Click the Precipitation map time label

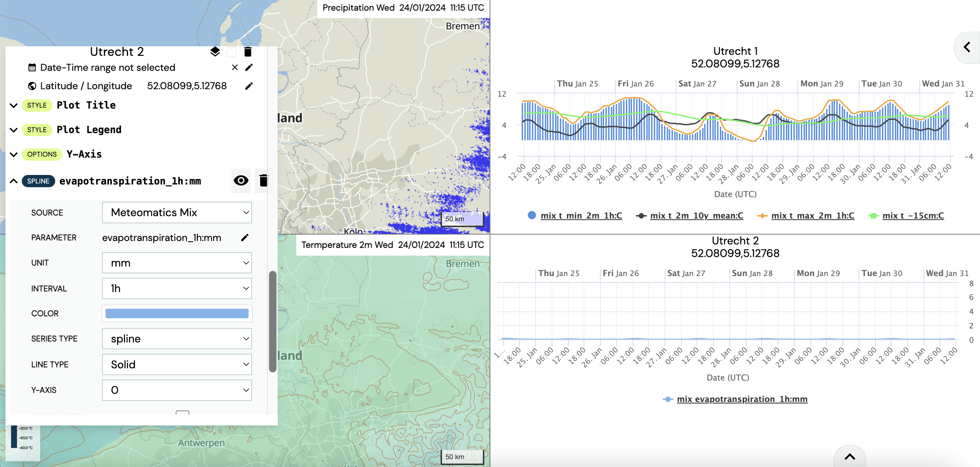point(403,8)
